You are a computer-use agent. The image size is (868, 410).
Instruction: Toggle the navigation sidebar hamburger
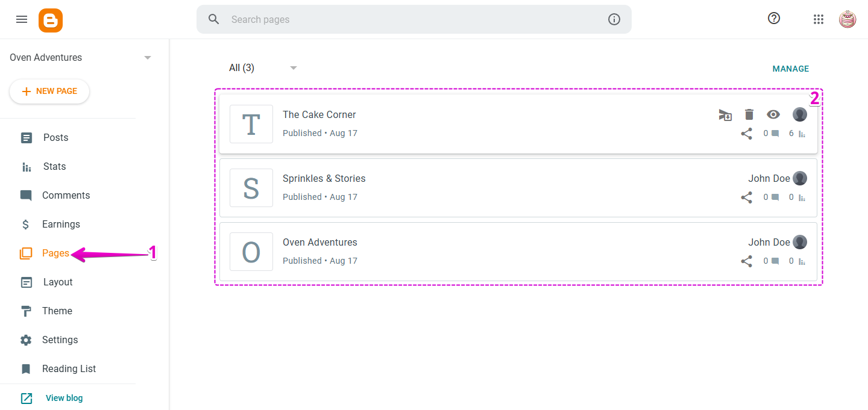22,19
